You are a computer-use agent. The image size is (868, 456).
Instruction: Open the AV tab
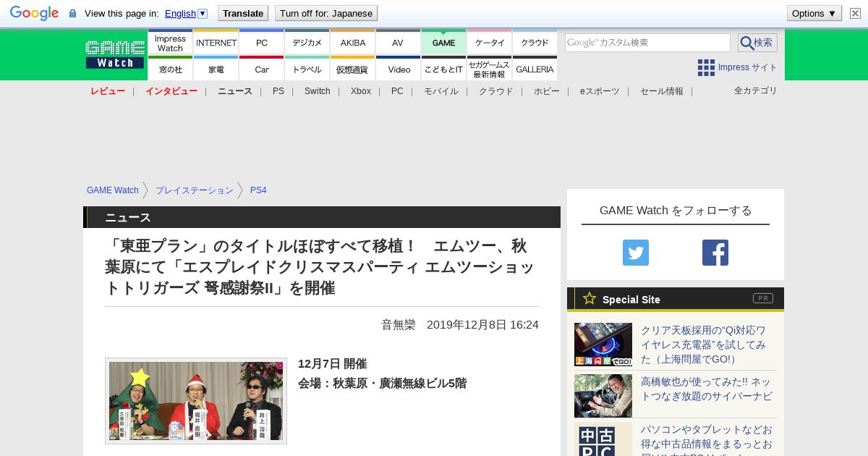pos(398,43)
